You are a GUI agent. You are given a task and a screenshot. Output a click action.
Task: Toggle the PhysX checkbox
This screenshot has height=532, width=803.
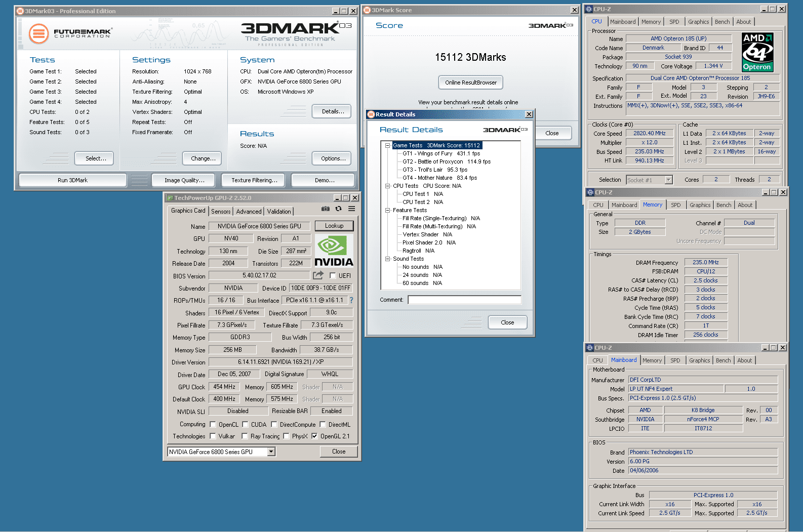coord(286,436)
